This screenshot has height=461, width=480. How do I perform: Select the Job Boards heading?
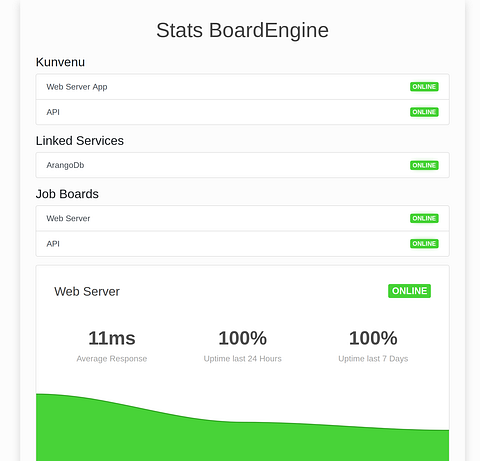[67, 194]
